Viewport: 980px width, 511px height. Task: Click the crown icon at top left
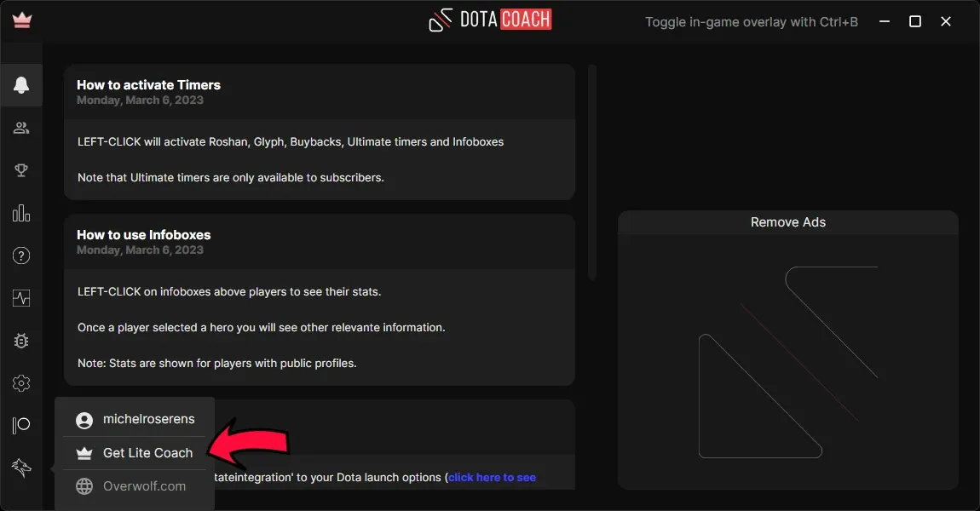(x=22, y=20)
